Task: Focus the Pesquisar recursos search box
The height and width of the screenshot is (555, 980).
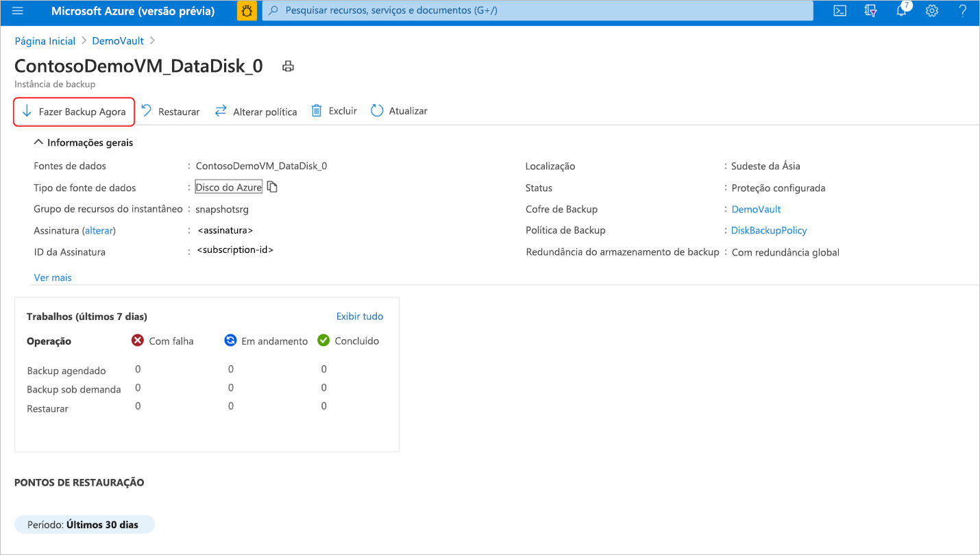Action: click(x=538, y=11)
